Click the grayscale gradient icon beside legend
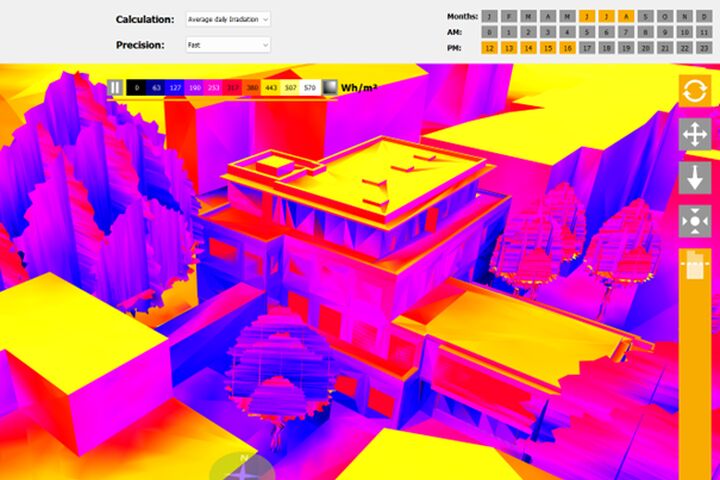The height and width of the screenshot is (480, 720). 330,88
